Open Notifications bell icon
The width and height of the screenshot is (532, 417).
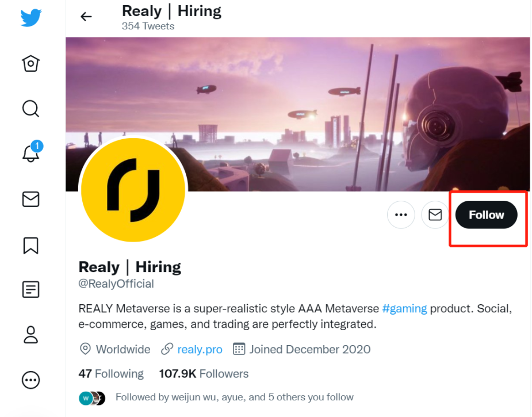click(x=30, y=154)
